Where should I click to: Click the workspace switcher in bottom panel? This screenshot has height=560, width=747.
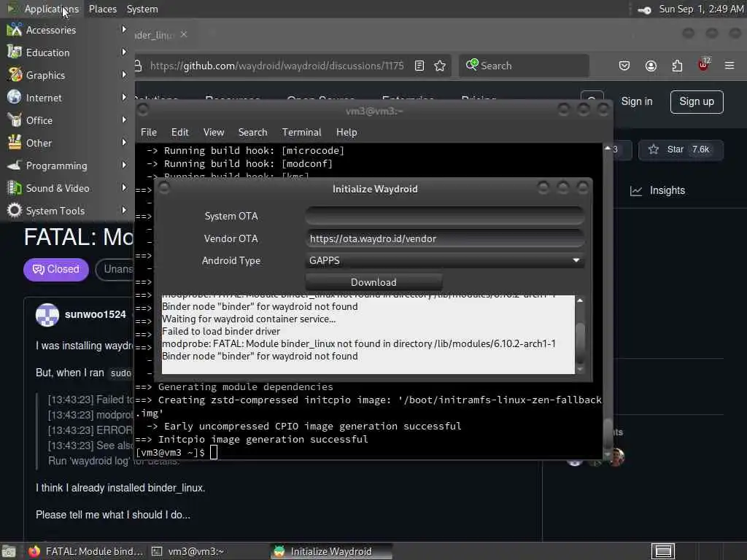(x=663, y=551)
